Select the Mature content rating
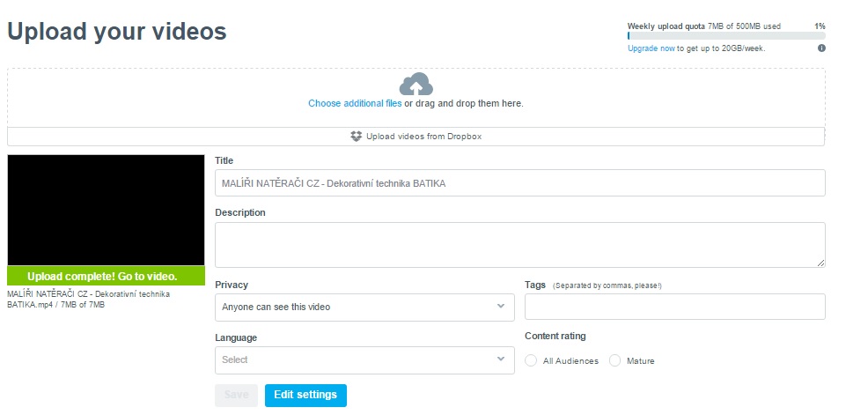The image size is (868, 415). click(x=615, y=360)
